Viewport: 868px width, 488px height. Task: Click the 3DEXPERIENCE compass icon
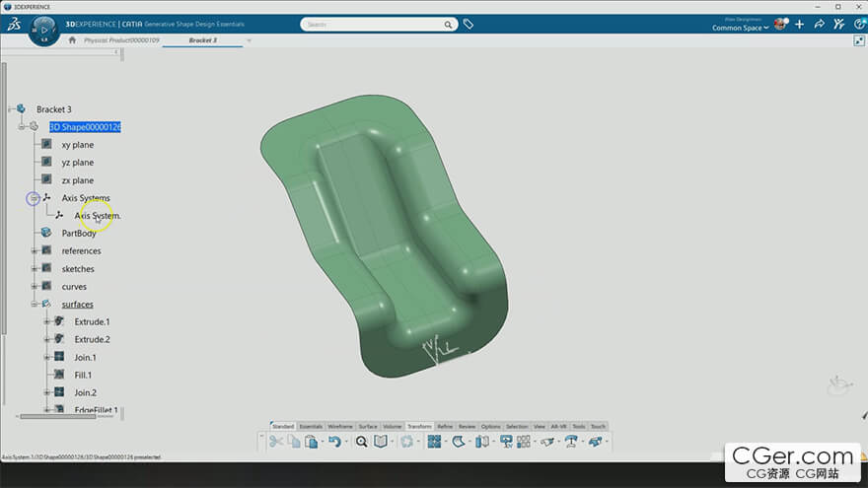pos(42,30)
